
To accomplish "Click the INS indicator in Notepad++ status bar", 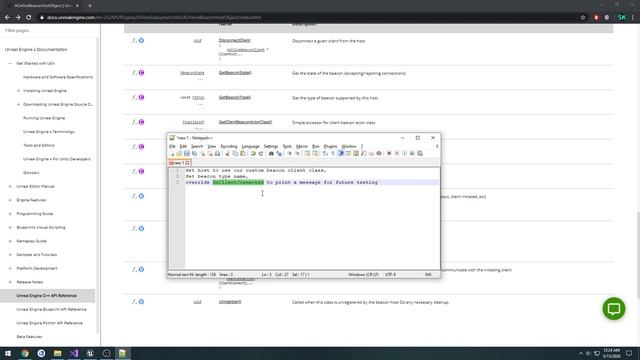I will tap(428, 275).
